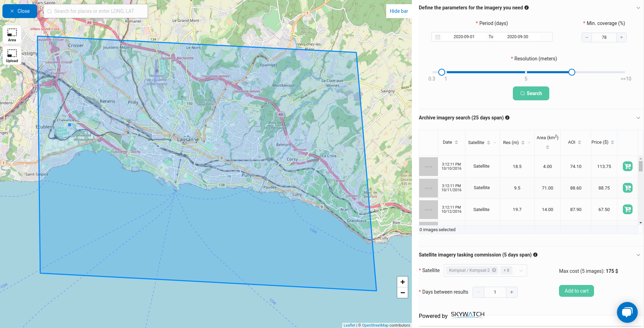
Task: Click the Upload area icon
Action: (12, 55)
